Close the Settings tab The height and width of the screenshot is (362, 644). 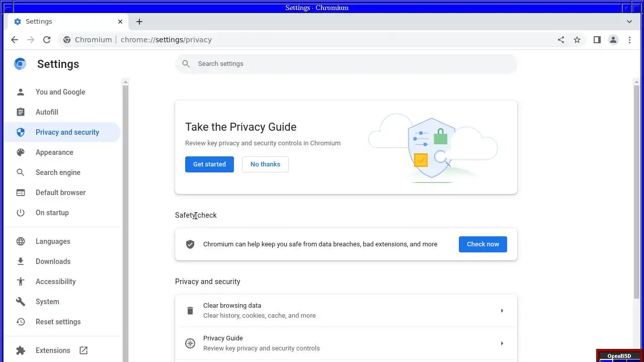pos(120,22)
